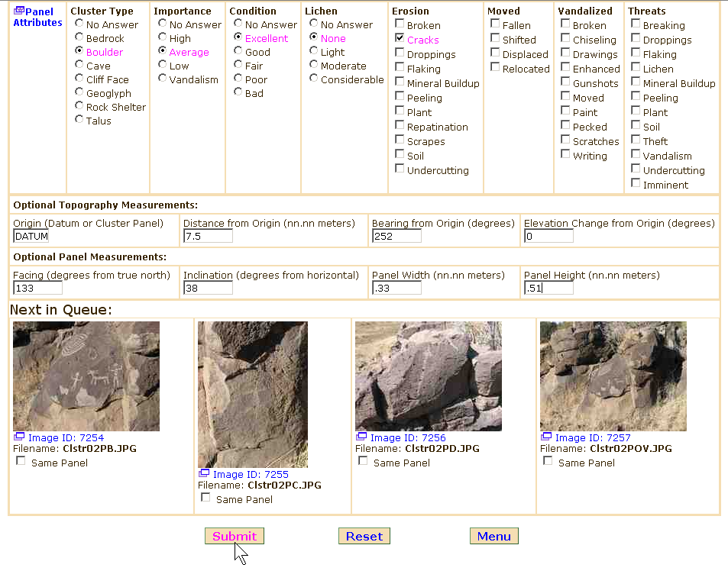This screenshot has height=571, width=728.
Task: Select Moderate lichen option
Action: click(x=314, y=65)
